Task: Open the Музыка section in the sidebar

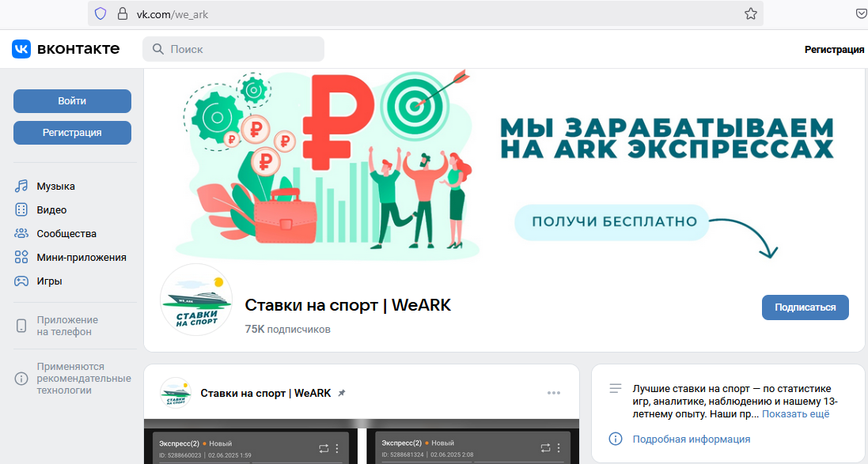Action: point(55,186)
